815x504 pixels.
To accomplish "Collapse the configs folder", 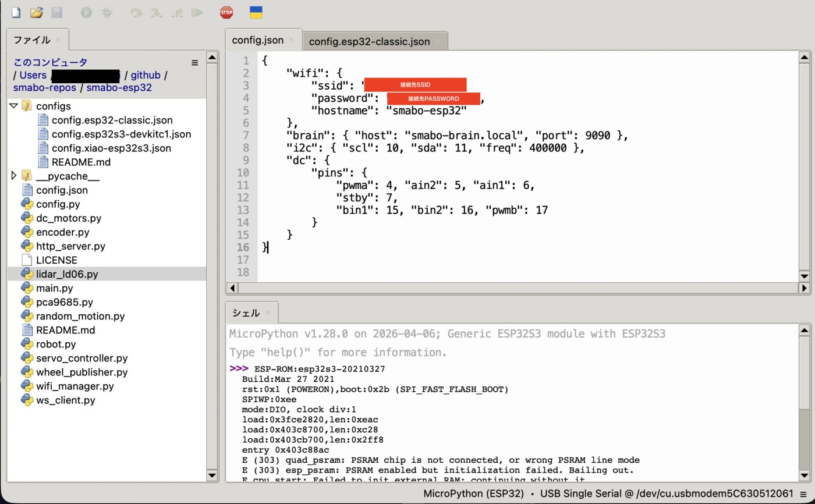I will tap(14, 106).
